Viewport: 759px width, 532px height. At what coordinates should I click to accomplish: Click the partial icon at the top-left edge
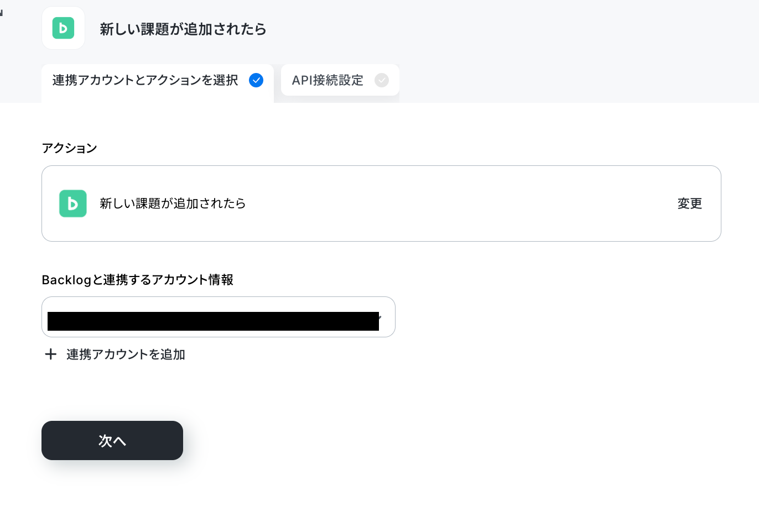pyautogui.click(x=1, y=12)
